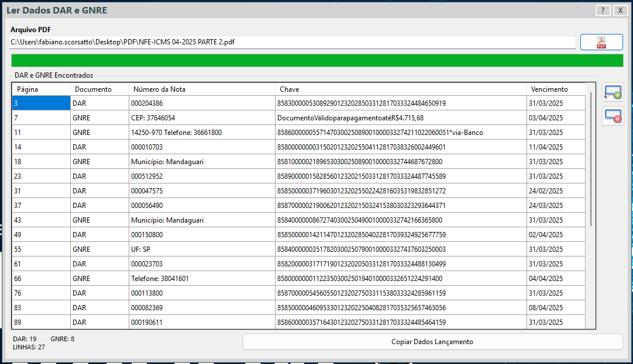Screen dimensions: 633x364
Task: Click the remove row icon with red X
Action: tap(613, 116)
